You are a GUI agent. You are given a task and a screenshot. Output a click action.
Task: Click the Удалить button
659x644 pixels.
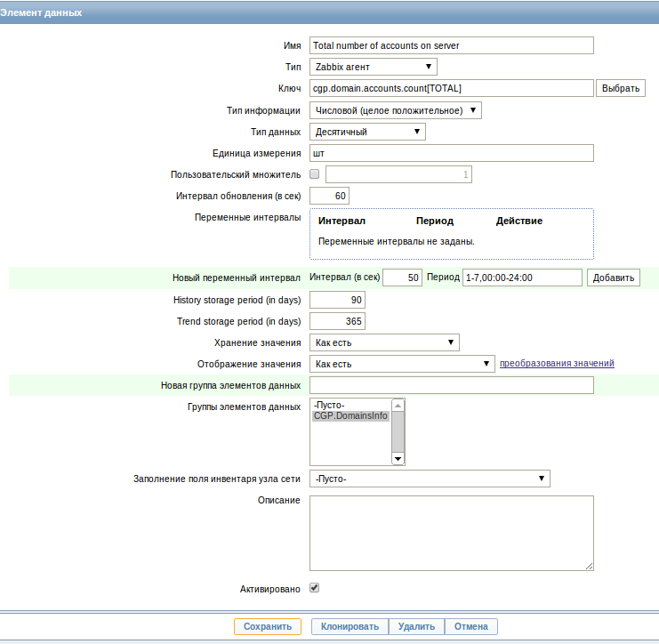point(416,626)
